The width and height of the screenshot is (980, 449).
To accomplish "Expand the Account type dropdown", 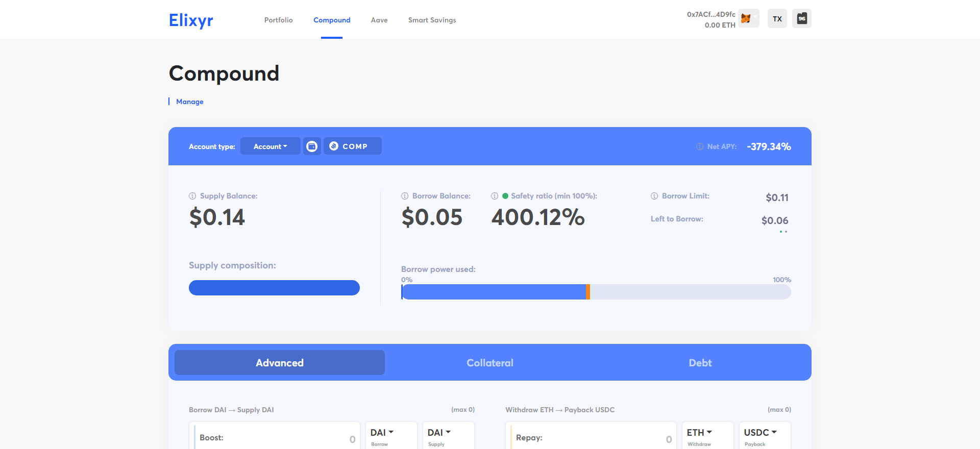I will click(270, 146).
